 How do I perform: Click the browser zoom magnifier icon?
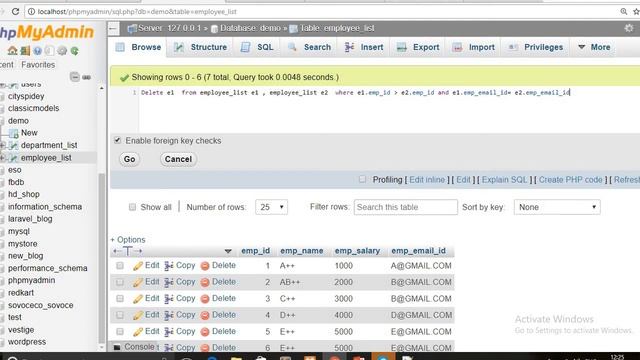623,11
